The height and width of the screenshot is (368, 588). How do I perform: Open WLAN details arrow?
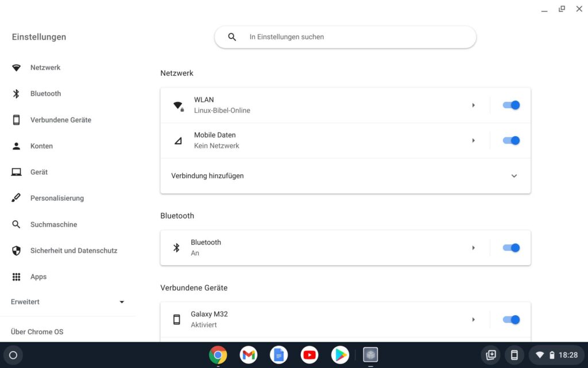pyautogui.click(x=474, y=105)
